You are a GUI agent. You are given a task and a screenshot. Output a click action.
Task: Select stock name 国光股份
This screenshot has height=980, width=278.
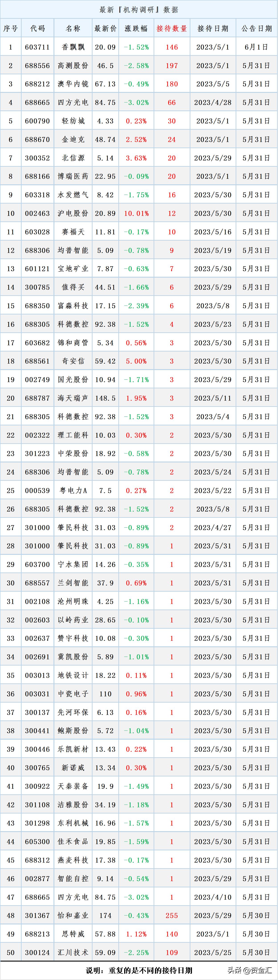[73, 380]
